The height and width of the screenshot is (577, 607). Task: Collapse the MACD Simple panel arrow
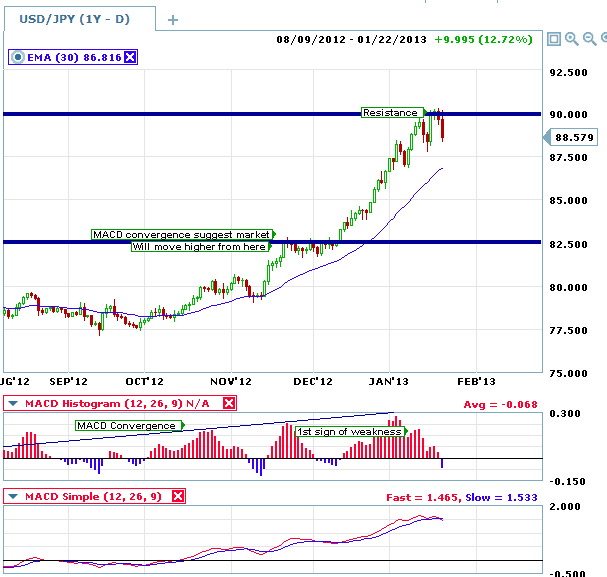point(13,496)
